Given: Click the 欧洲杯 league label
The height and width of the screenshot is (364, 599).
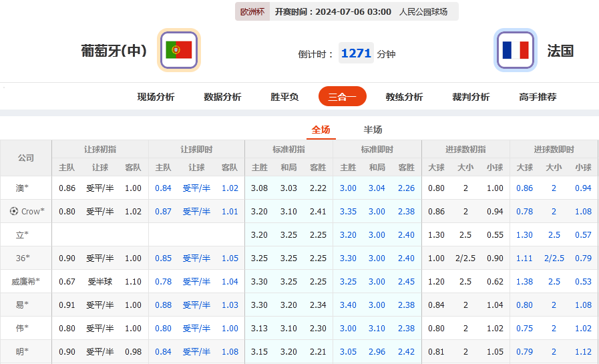Looking at the screenshot, I should 252,11.
